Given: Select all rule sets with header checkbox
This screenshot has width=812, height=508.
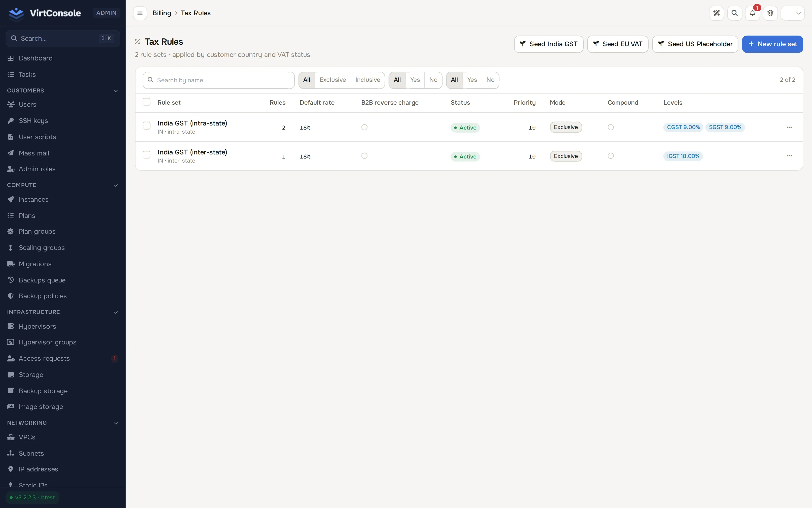Looking at the screenshot, I should (146, 102).
